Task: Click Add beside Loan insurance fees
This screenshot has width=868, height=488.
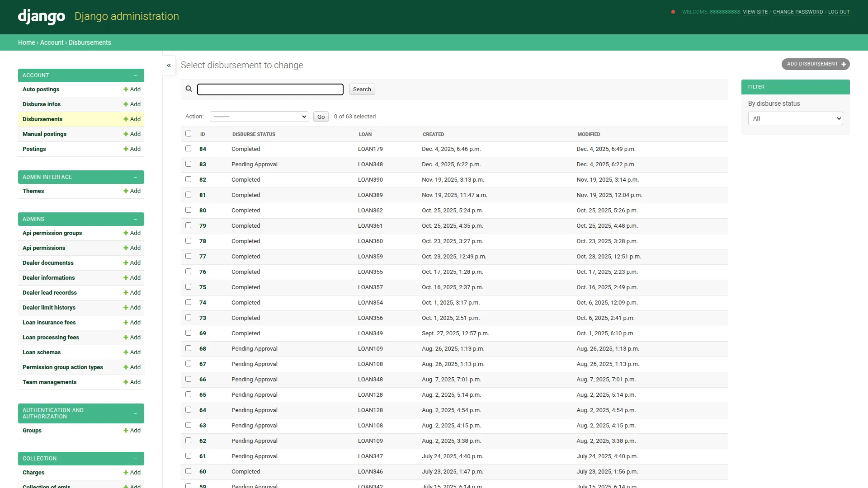Action: click(132, 323)
